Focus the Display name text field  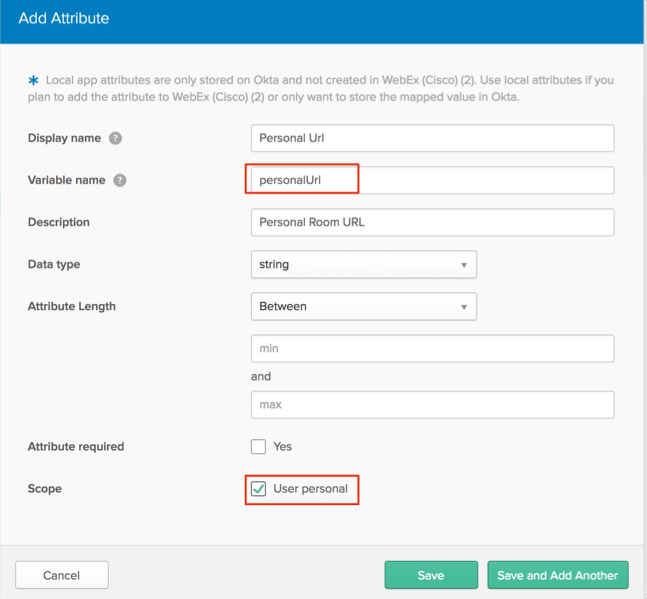click(432, 138)
